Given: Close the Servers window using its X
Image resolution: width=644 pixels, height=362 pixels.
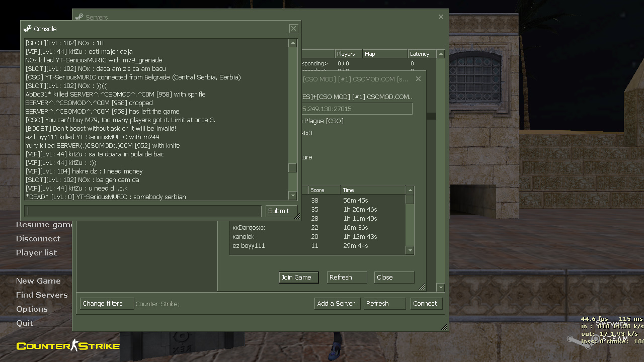Looking at the screenshot, I should (441, 17).
